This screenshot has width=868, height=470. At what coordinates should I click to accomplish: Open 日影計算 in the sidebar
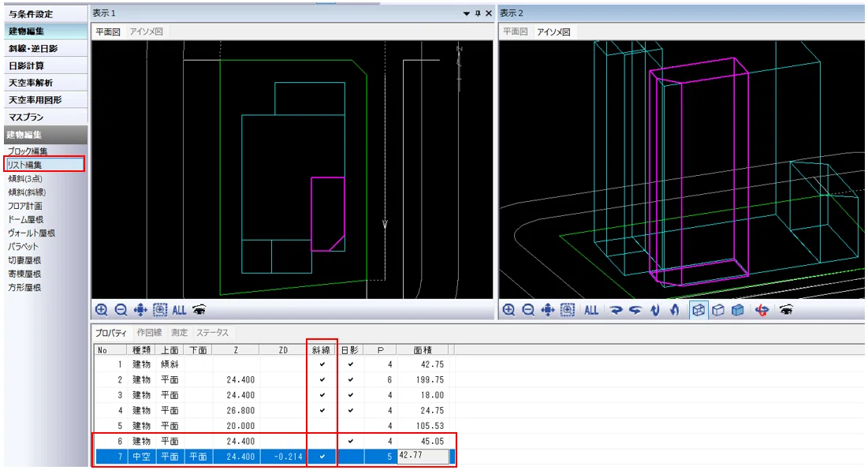point(46,66)
